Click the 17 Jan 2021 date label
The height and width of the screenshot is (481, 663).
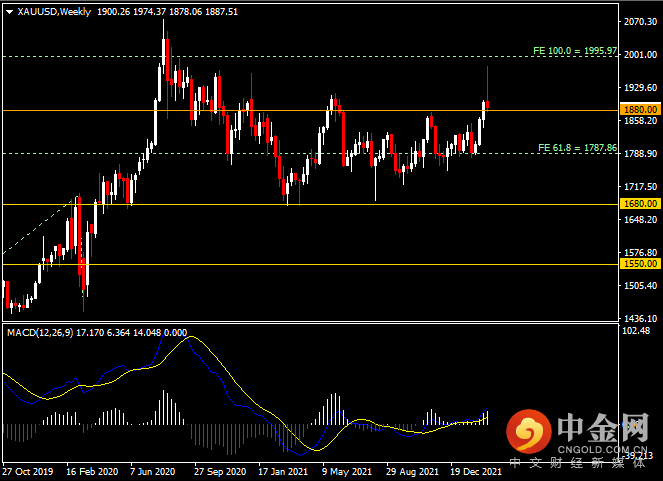pos(283,472)
